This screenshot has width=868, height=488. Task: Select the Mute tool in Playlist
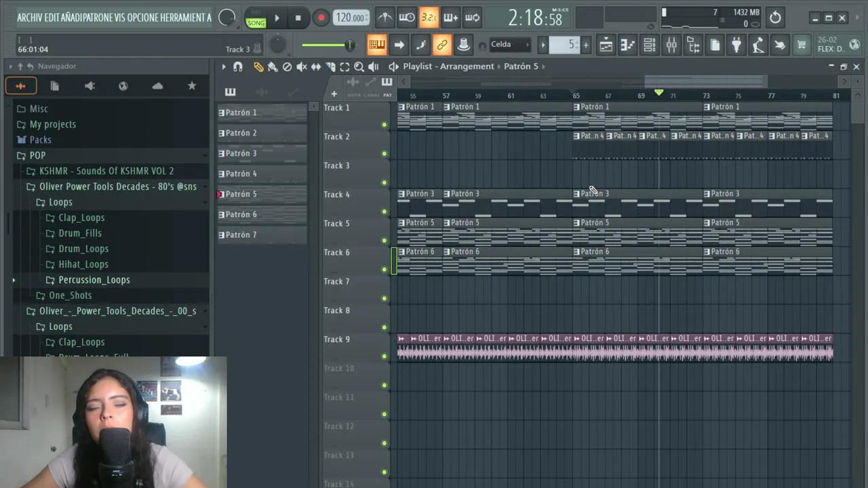click(x=302, y=66)
